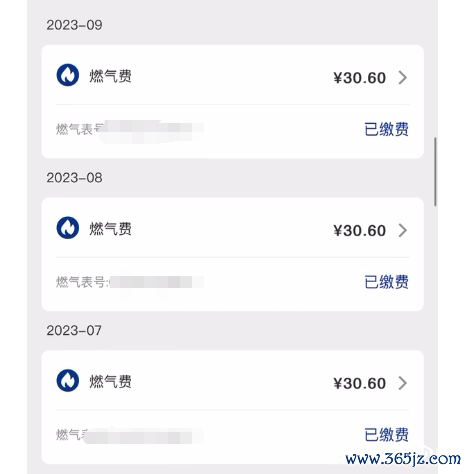Tap the 燃气表号 meter number row in the 2023-08 card
468x474 pixels.
coord(130,282)
